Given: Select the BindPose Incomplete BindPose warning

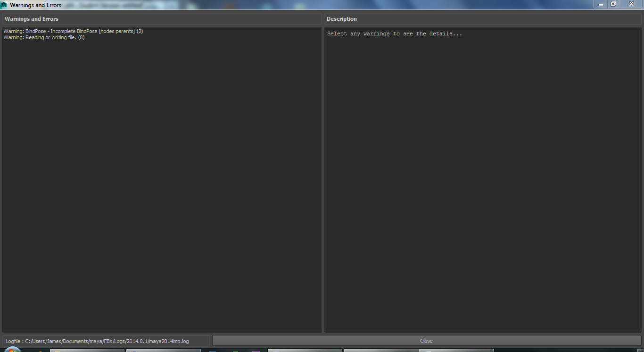Looking at the screenshot, I should (x=73, y=31).
